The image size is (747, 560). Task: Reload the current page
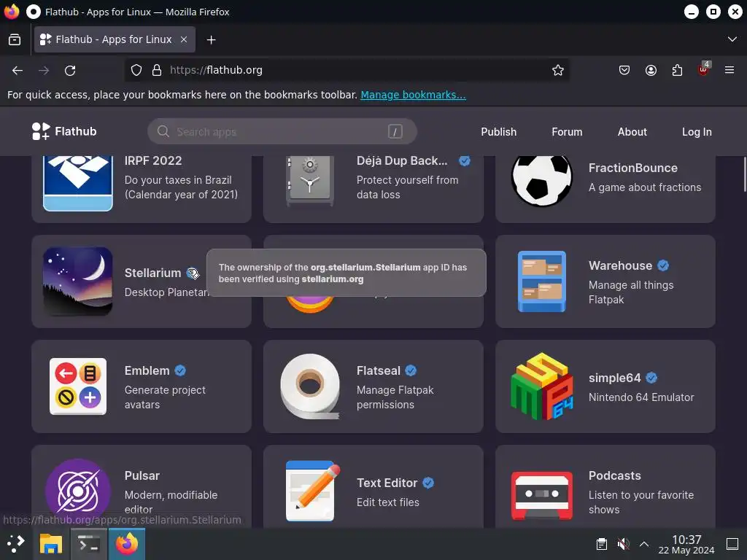pyautogui.click(x=70, y=71)
